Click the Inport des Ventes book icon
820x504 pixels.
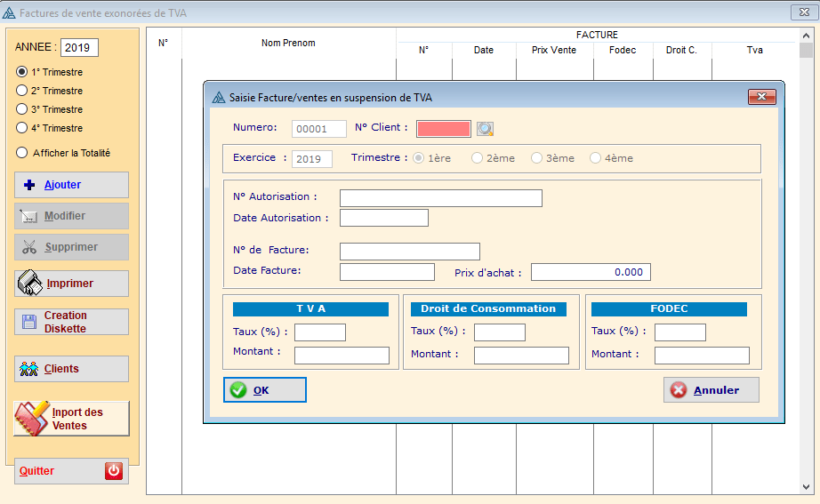pos(32,419)
